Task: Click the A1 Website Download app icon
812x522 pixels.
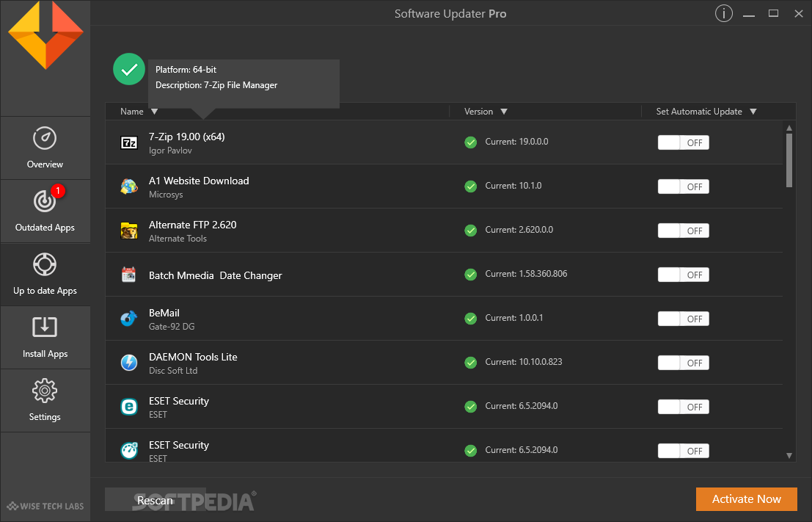Action: pyautogui.click(x=129, y=186)
